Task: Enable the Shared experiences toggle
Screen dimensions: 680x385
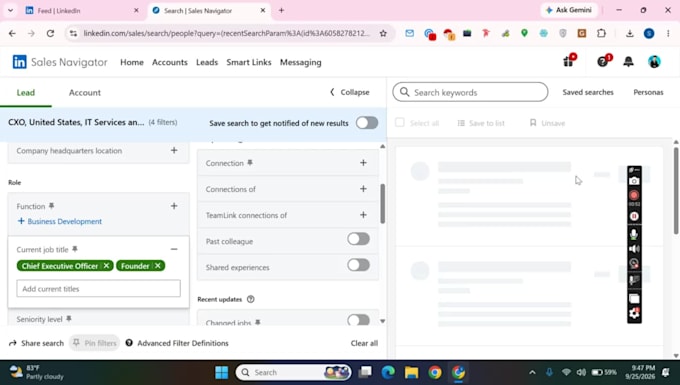Action: click(x=358, y=265)
